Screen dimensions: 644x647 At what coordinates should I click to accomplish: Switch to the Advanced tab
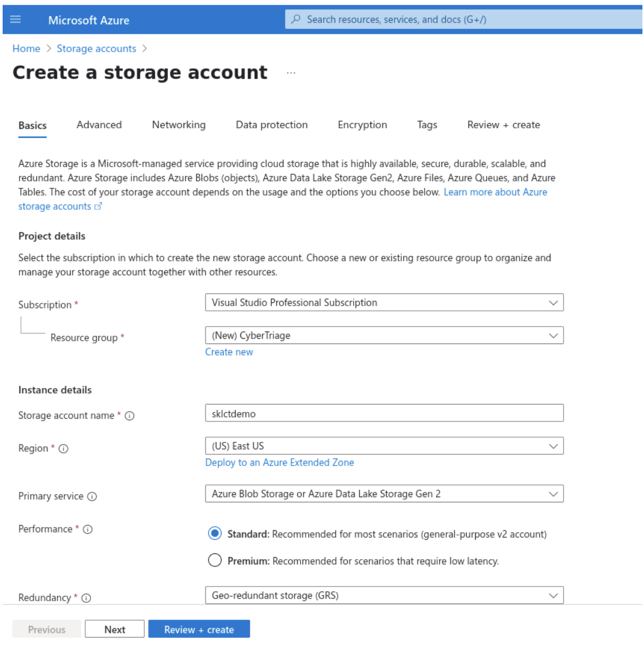(x=99, y=125)
